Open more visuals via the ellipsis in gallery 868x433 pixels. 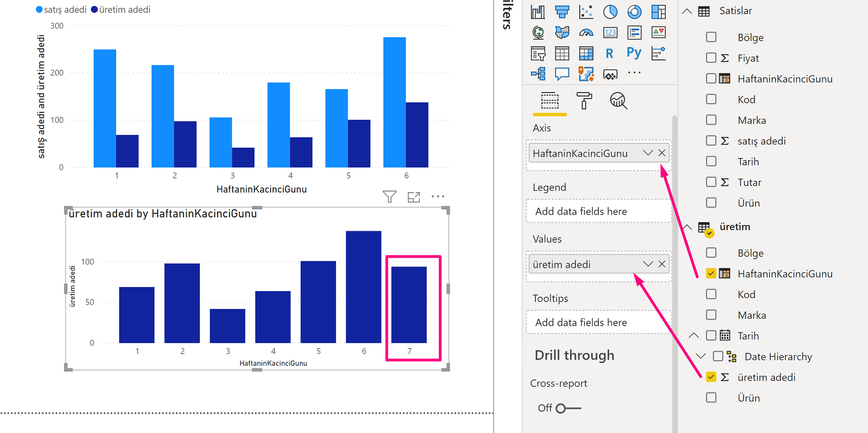(x=634, y=73)
